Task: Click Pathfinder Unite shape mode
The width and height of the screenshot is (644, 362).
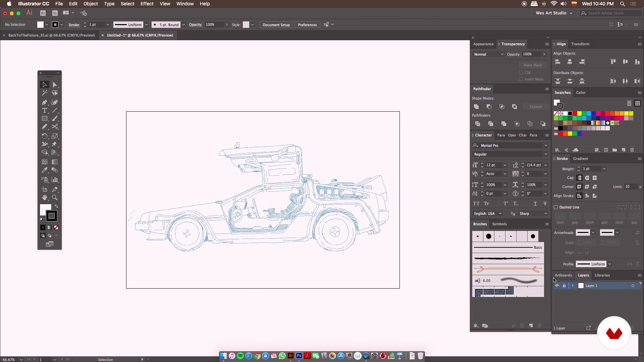Action: pos(476,107)
